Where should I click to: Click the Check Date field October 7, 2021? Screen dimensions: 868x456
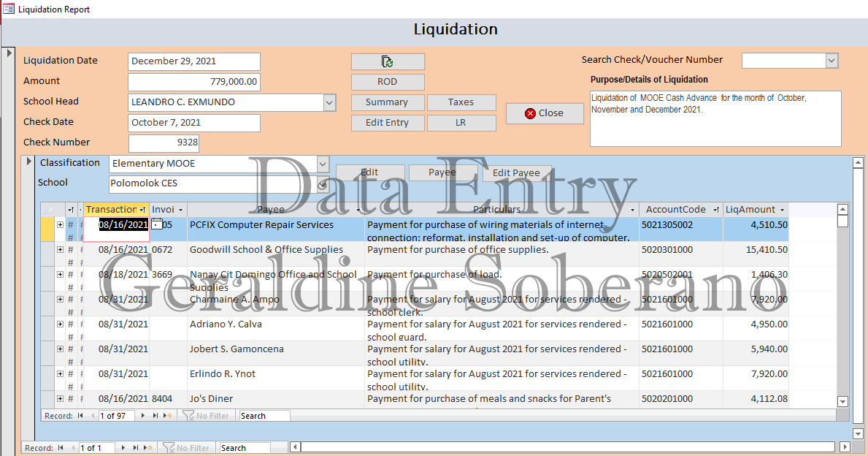coord(193,123)
